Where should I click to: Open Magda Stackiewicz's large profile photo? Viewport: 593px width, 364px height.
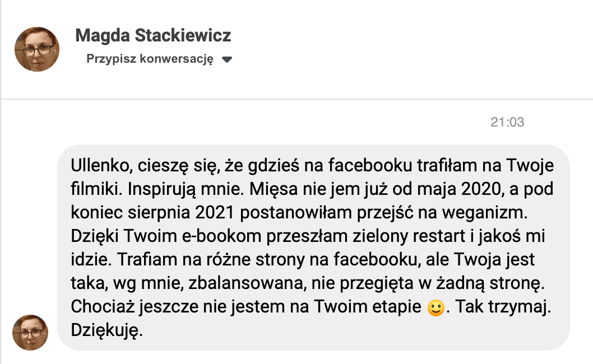click(x=37, y=49)
